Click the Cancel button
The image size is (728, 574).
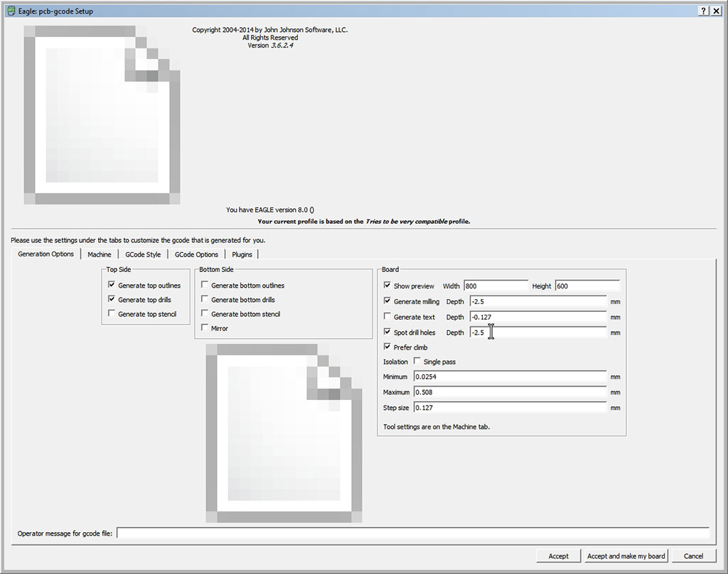tap(693, 556)
